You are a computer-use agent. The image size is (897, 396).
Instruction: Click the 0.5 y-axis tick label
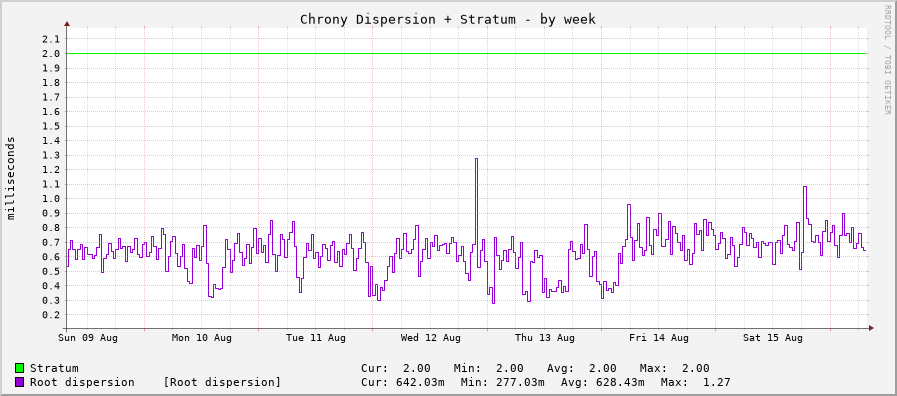pyautogui.click(x=51, y=271)
